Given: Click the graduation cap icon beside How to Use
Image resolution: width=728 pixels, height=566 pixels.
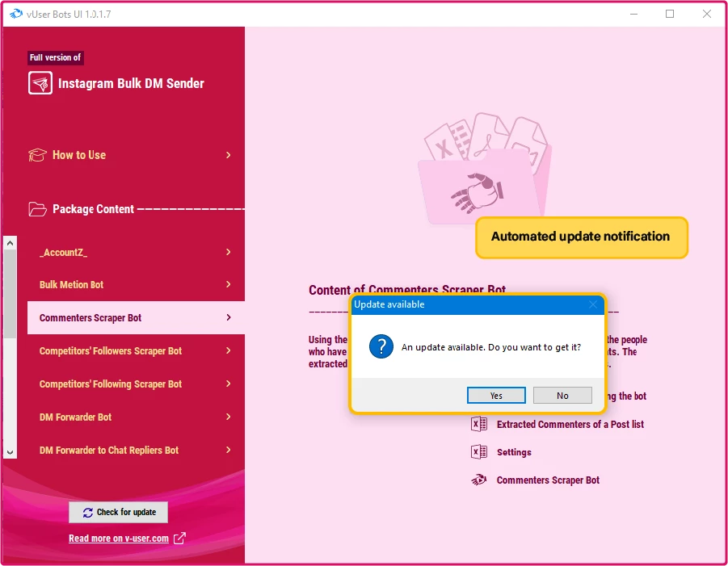Looking at the screenshot, I should (x=38, y=155).
